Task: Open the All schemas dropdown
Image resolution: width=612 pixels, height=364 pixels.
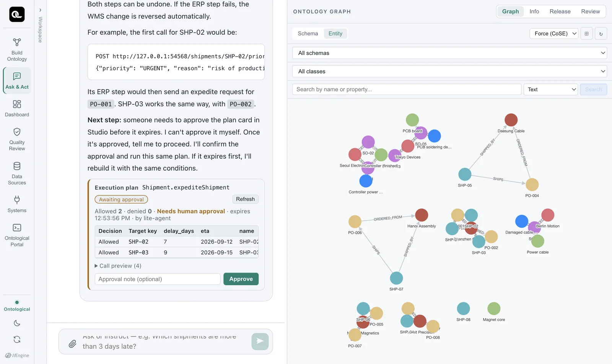Action: click(x=449, y=53)
